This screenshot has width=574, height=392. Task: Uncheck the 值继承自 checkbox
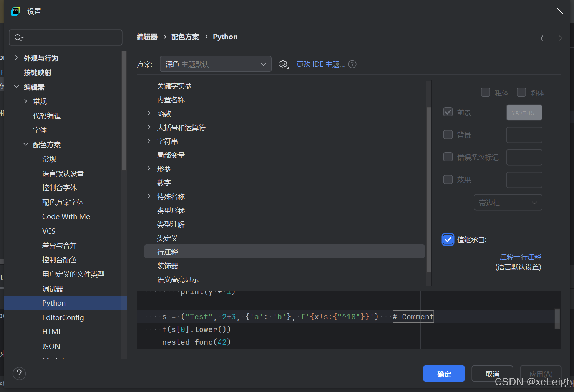tap(448, 239)
